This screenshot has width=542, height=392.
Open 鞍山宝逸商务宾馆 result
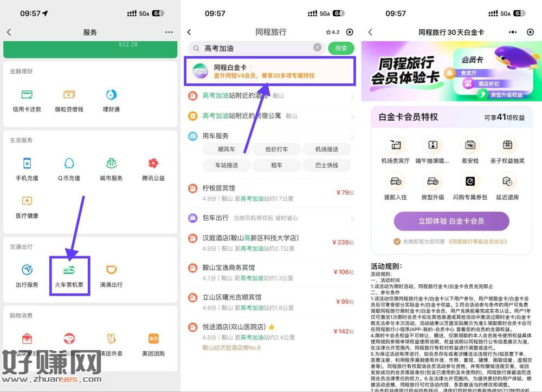[272, 272]
